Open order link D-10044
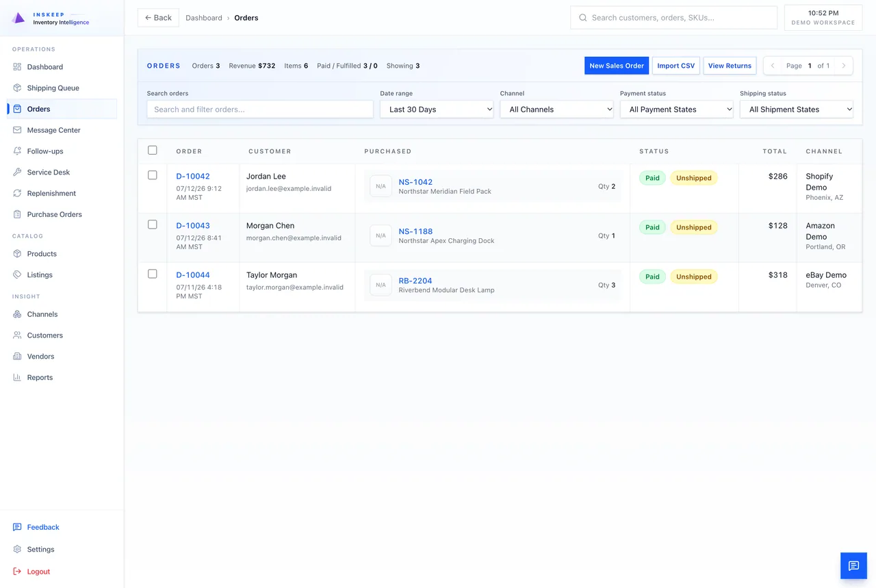Image resolution: width=876 pixels, height=588 pixels. coord(193,274)
